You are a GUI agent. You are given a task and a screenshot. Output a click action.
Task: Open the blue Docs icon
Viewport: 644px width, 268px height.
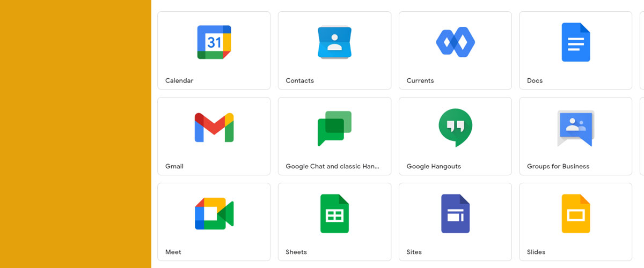coord(576,42)
